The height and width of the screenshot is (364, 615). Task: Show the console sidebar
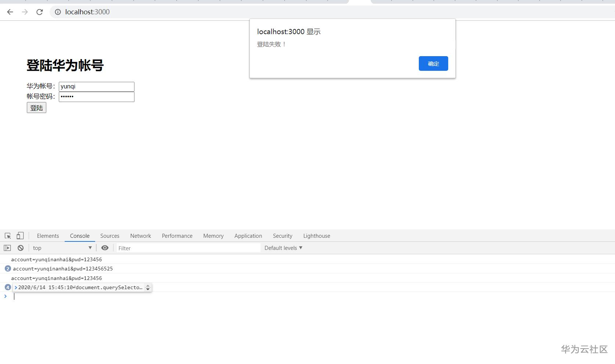tap(7, 248)
